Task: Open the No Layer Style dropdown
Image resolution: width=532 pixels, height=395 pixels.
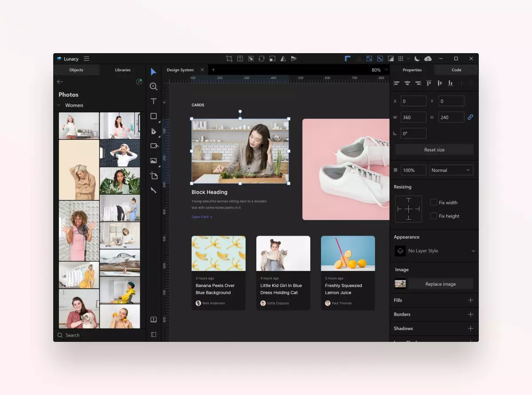Action: click(x=435, y=251)
